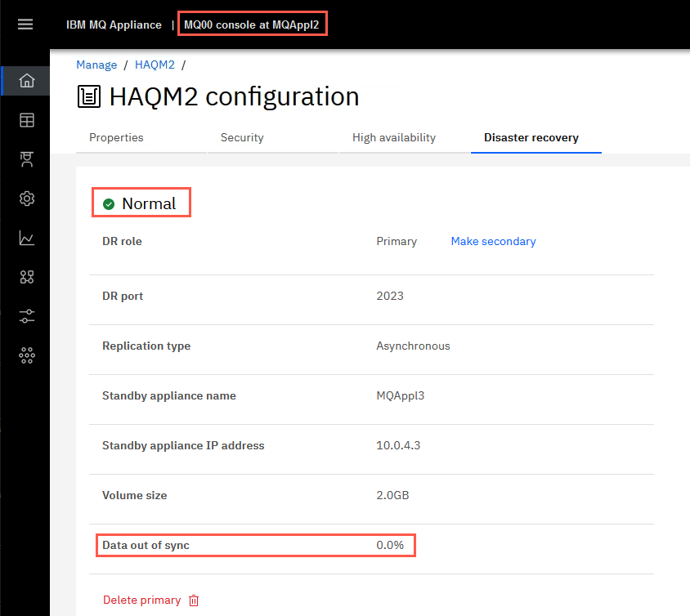Open the queue manager sidebar icon
The height and width of the screenshot is (616, 690).
(26, 159)
